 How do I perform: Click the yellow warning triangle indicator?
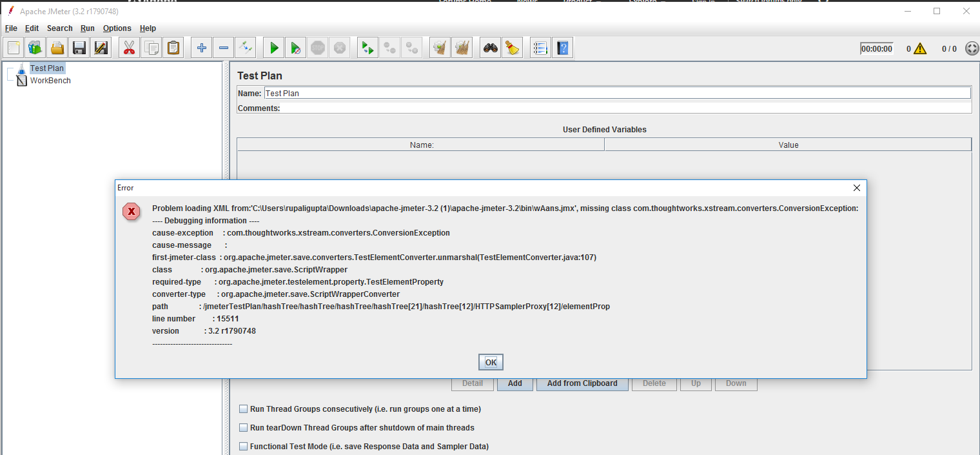(920, 48)
